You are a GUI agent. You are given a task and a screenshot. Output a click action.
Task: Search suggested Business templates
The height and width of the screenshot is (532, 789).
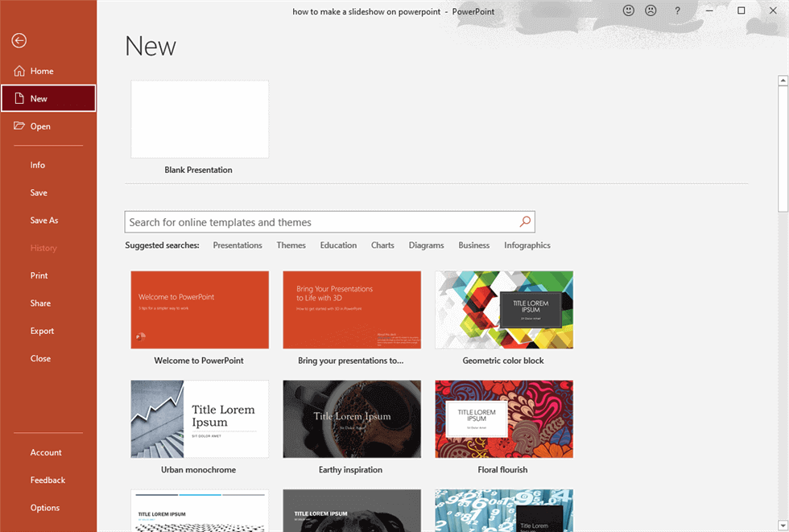pyautogui.click(x=474, y=245)
